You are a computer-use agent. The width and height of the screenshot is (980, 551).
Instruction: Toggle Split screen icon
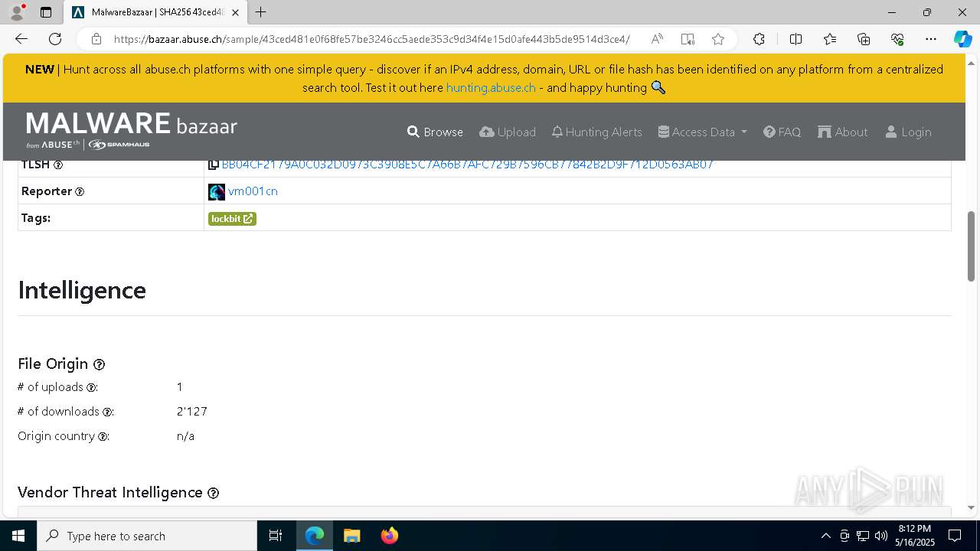click(x=795, y=39)
